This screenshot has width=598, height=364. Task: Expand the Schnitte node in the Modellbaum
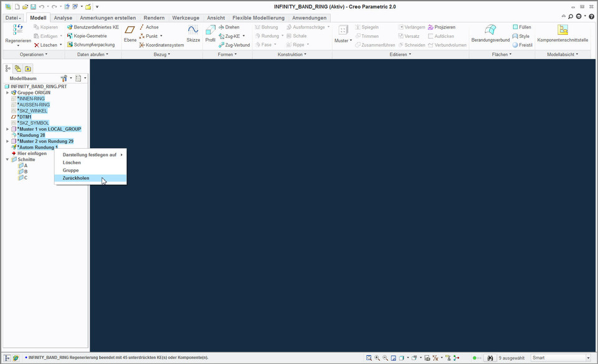tap(7, 159)
